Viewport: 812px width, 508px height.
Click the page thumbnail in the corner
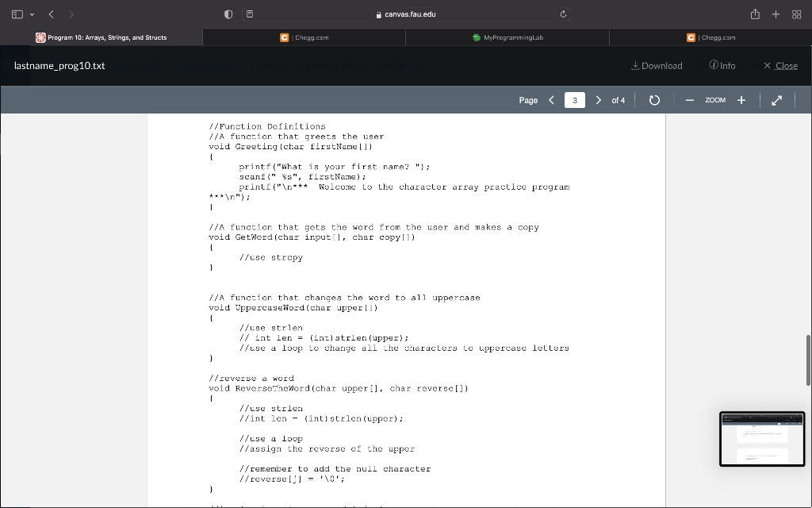pyautogui.click(x=762, y=439)
